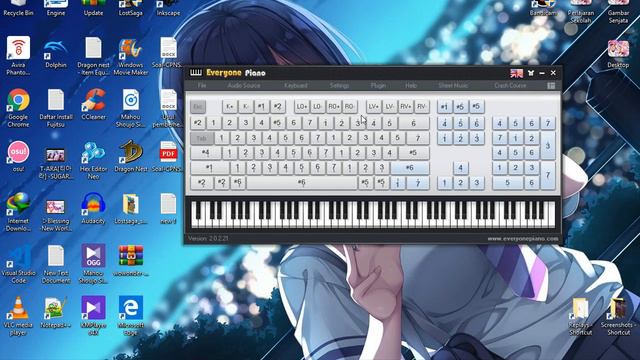640x360 pixels.
Task: Open Lostsaga_ zipped folder icon
Action: [x=131, y=209]
